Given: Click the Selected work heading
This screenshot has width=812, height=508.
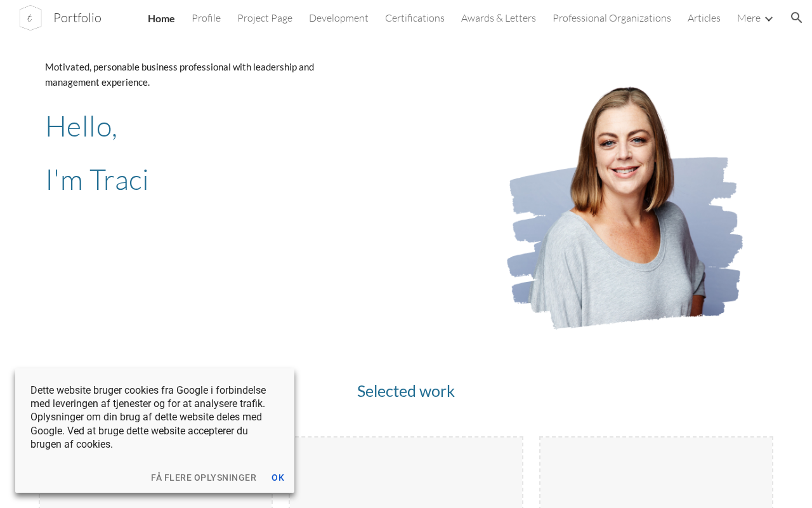Looking at the screenshot, I should [406, 391].
